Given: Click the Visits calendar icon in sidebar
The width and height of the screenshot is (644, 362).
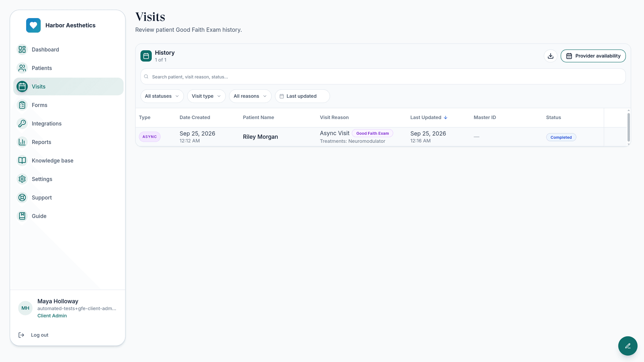Looking at the screenshot, I should (x=22, y=86).
